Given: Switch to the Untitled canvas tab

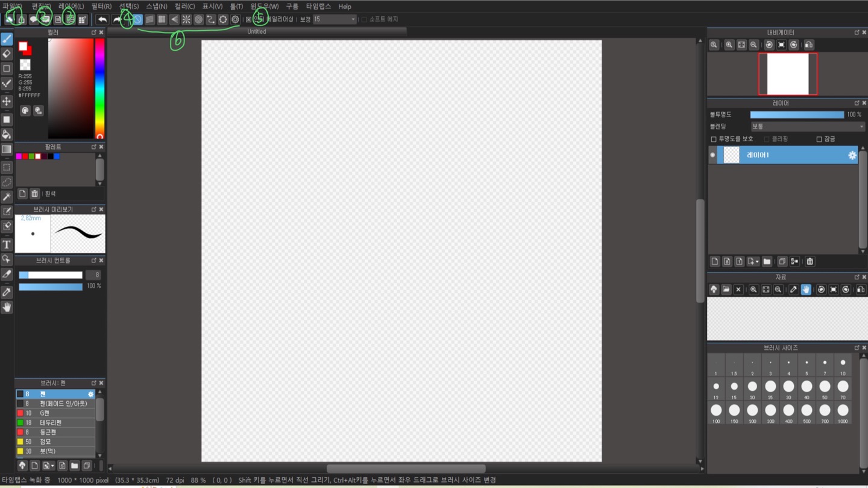Looking at the screenshot, I should click(257, 31).
